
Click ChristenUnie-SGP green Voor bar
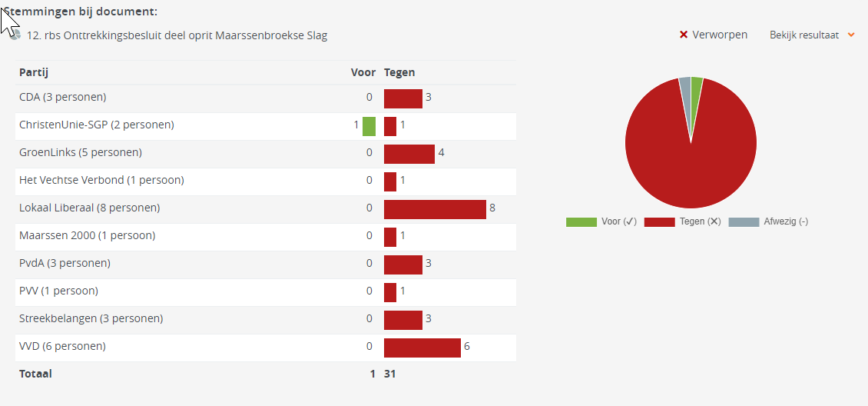[369, 126]
